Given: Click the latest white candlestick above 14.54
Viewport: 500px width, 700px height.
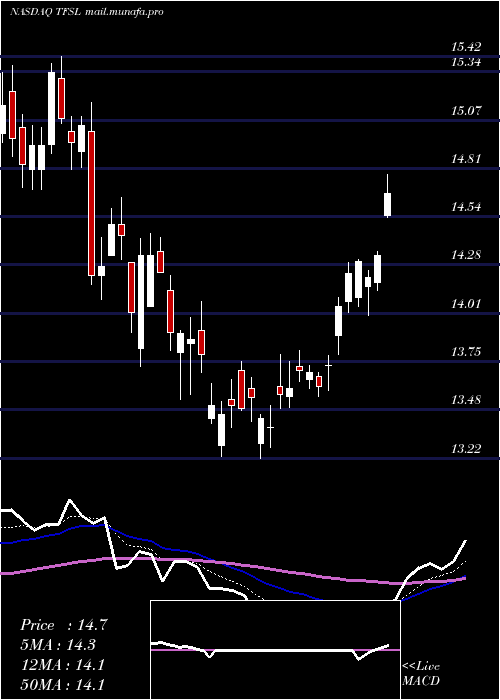Looking at the screenshot, I should pyautogui.click(x=388, y=204).
